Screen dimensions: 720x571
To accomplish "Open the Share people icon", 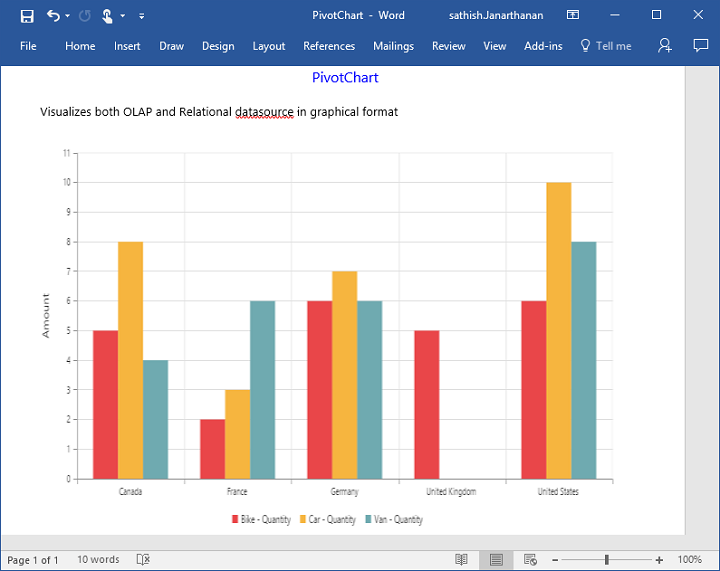I will pyautogui.click(x=665, y=46).
